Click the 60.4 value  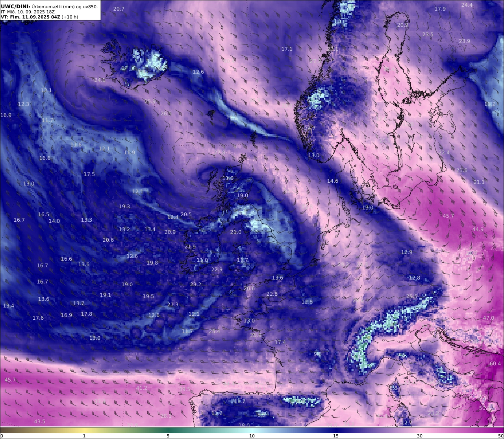pos(495,364)
